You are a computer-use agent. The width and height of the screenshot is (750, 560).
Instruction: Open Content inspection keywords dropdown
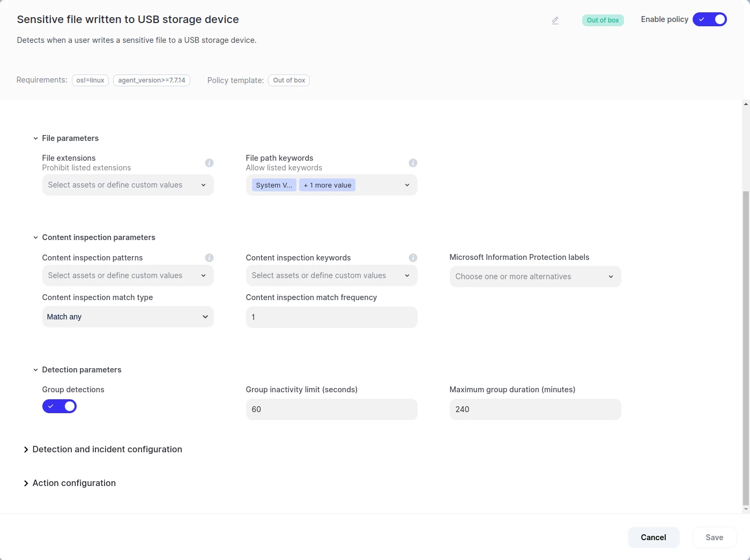(x=331, y=275)
